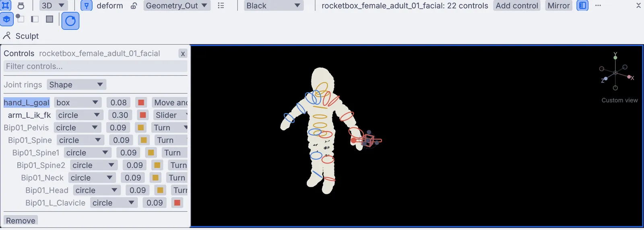
Task: Open circle shape dropdown for Bip01_Spine2
Action: (x=94, y=165)
